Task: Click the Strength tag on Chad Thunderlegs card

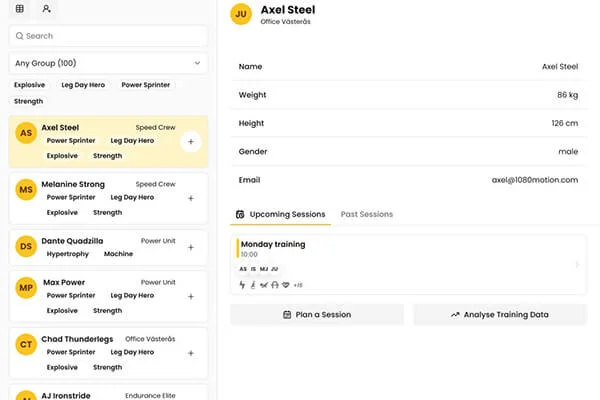Action: 108,367
